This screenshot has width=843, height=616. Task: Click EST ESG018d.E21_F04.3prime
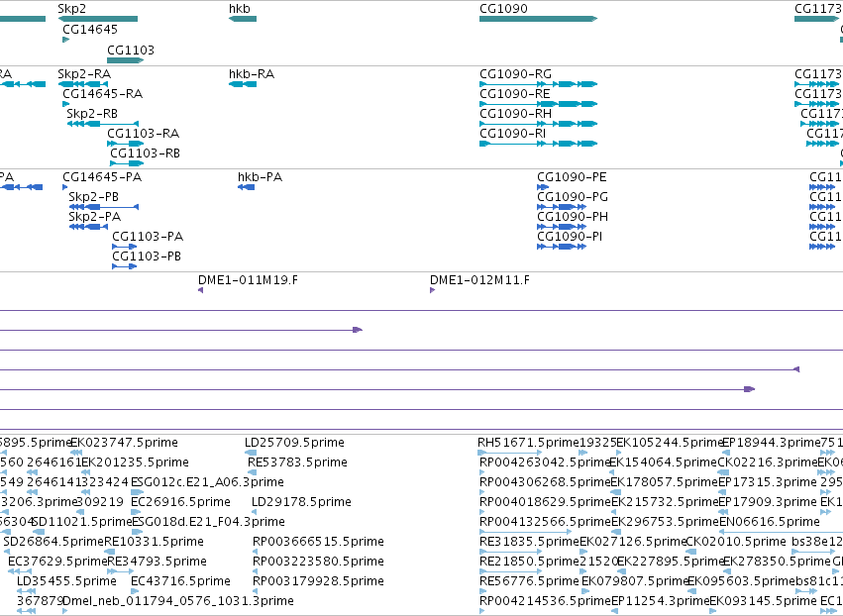coord(208,523)
